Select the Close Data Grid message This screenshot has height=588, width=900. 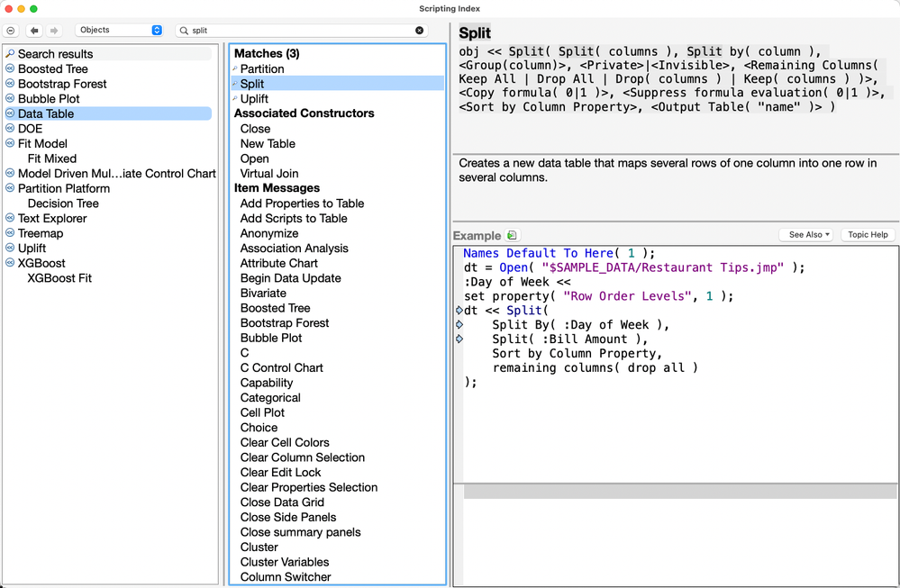[282, 502]
